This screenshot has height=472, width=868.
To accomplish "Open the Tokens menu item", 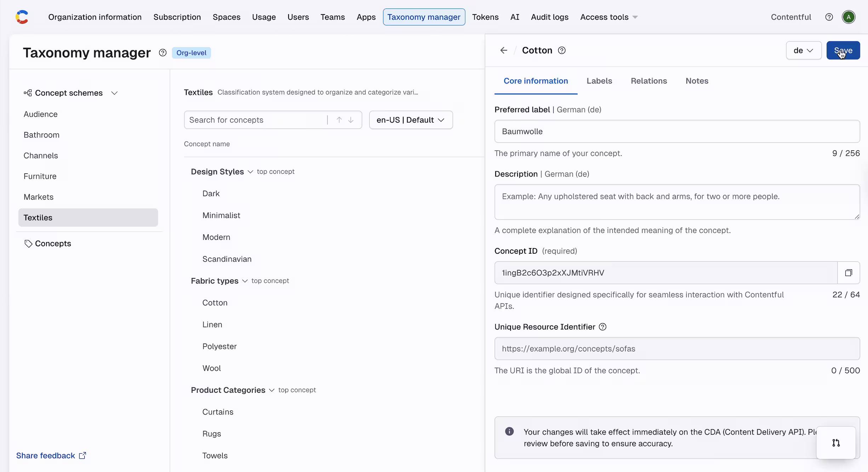I will pos(485,17).
